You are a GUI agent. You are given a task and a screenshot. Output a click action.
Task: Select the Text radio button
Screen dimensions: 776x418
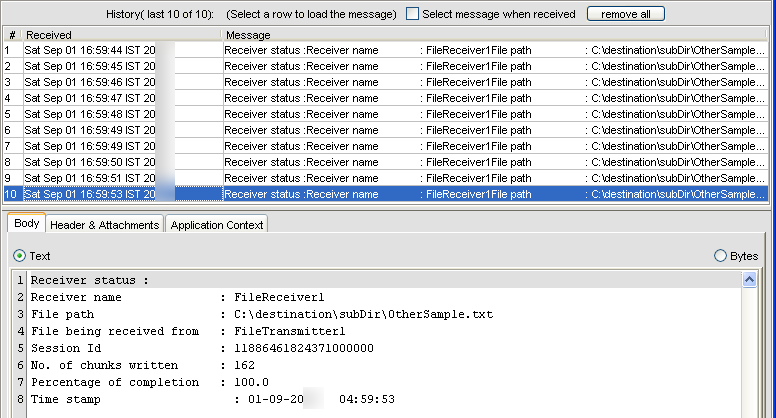click(x=19, y=256)
